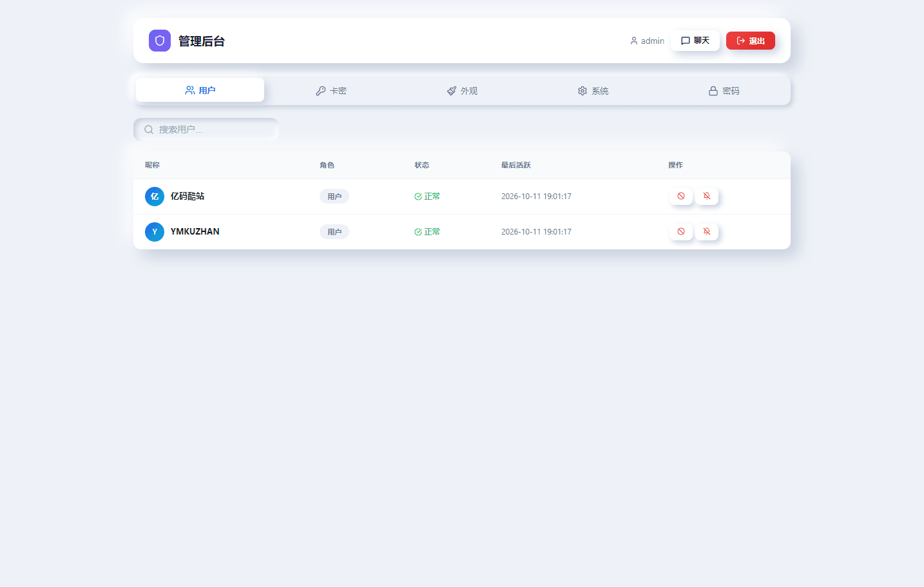Click the red 退出 logout button
Image resolution: width=924 pixels, height=587 pixels.
[x=751, y=41]
